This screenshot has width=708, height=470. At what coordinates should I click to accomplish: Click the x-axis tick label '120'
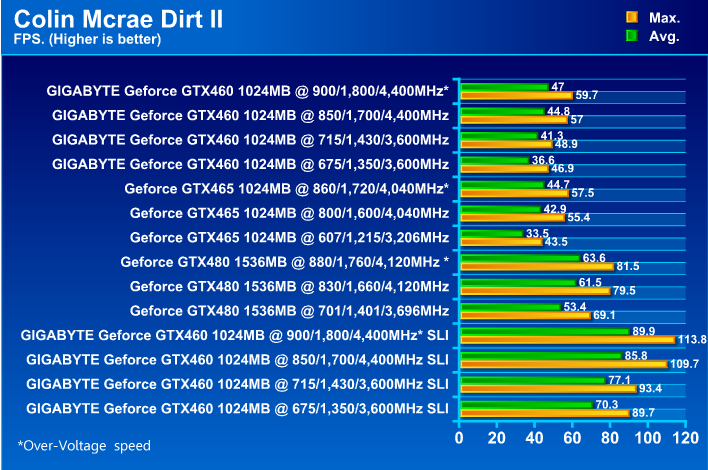click(685, 437)
